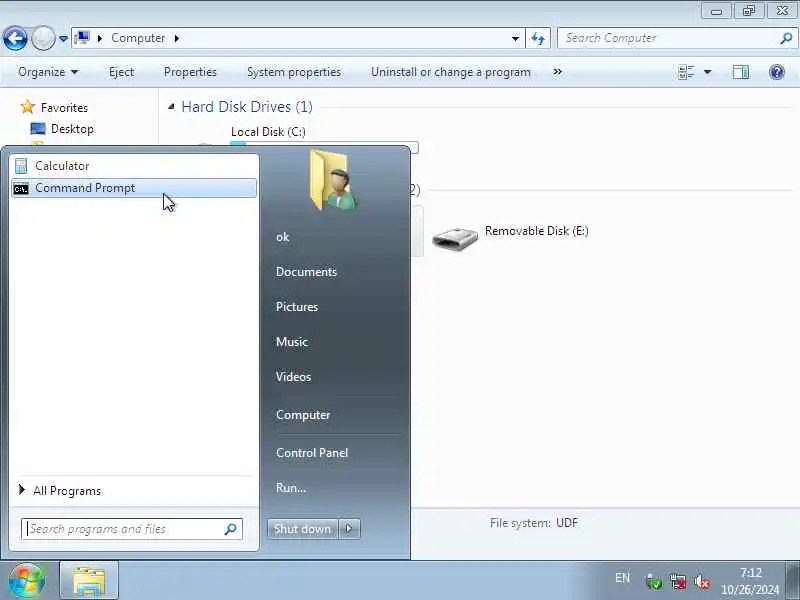Click Eject on the toolbar
The image size is (800, 600).
click(121, 72)
